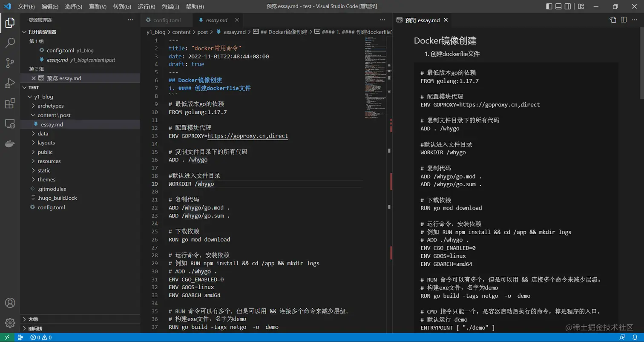Toggle the bottom panel visibility
The width and height of the screenshot is (644, 342).
pyautogui.click(x=558, y=6)
